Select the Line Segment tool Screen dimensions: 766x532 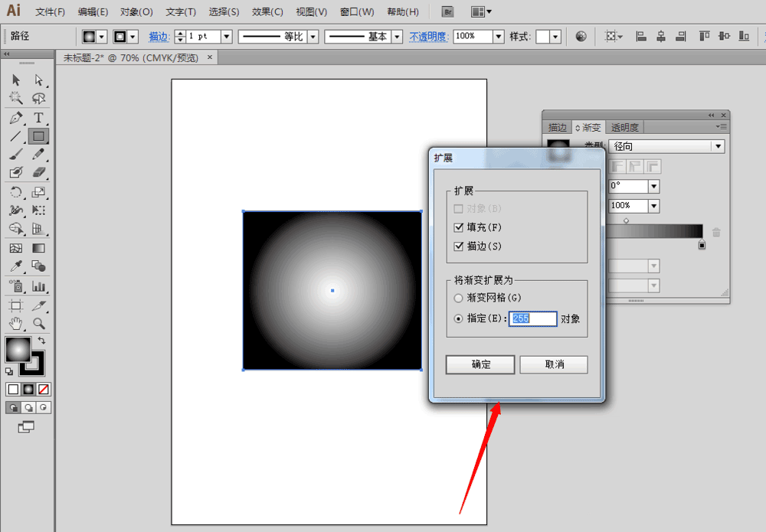15,136
